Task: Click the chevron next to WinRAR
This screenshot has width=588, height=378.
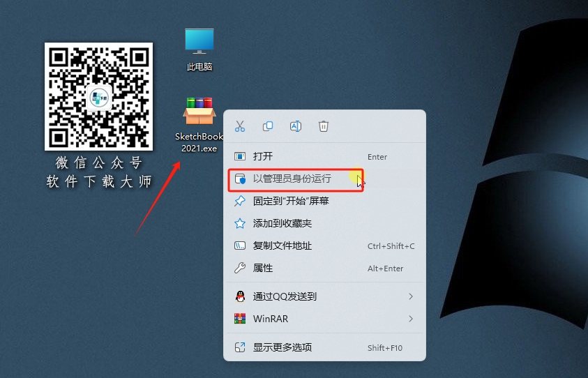Action: [x=411, y=319]
